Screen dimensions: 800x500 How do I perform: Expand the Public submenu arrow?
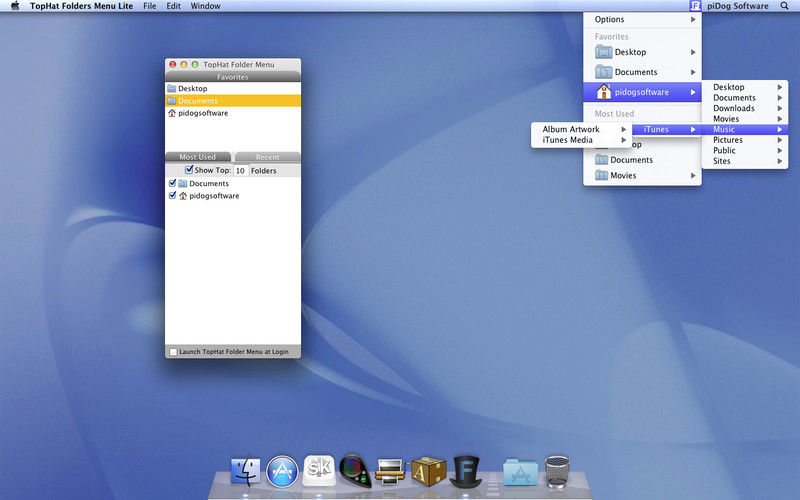(780, 151)
